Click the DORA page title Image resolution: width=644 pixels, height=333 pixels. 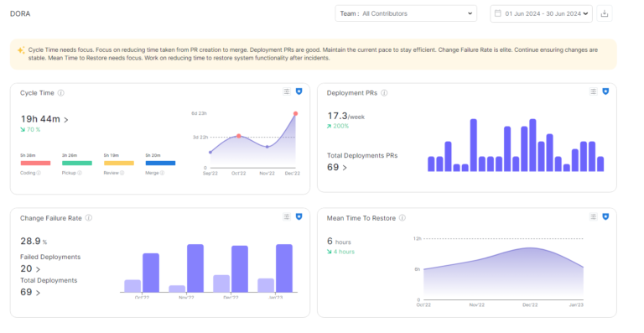pos(20,13)
